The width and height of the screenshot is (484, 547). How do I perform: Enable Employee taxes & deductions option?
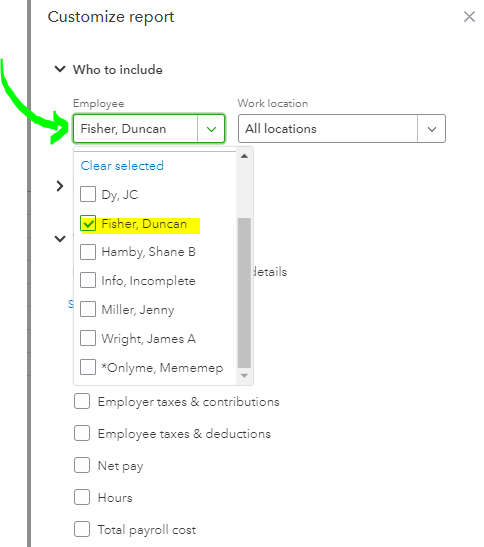click(x=82, y=433)
